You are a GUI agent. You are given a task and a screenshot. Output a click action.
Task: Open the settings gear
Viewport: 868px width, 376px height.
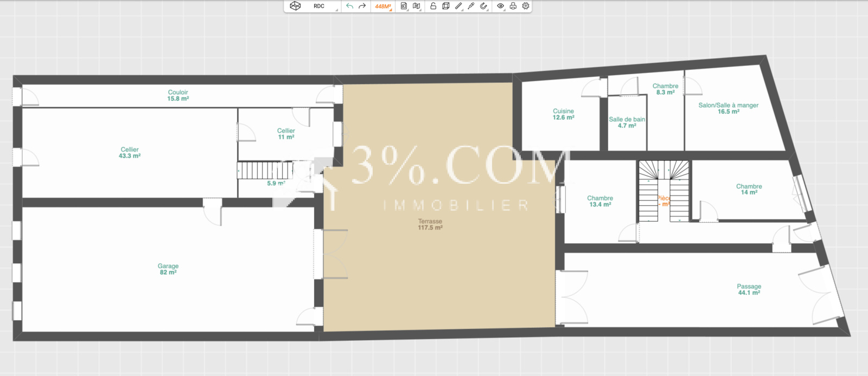pyautogui.click(x=526, y=6)
